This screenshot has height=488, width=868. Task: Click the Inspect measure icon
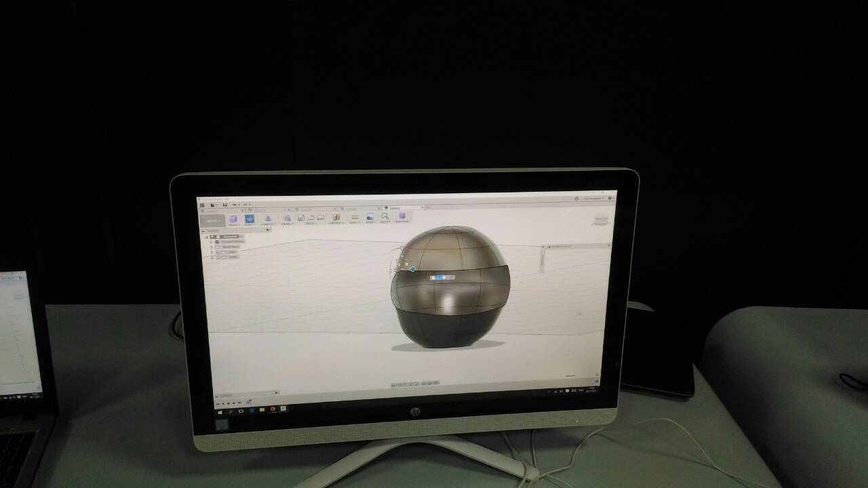point(355,218)
